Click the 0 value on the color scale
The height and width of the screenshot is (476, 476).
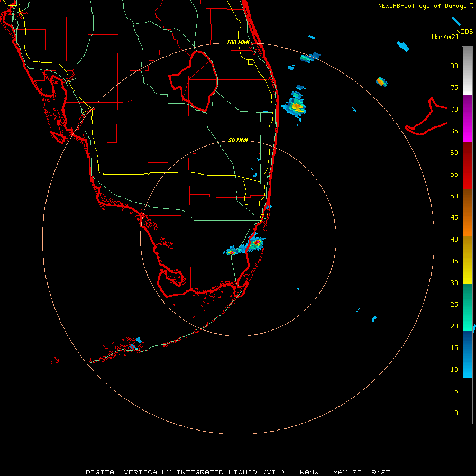click(x=456, y=413)
